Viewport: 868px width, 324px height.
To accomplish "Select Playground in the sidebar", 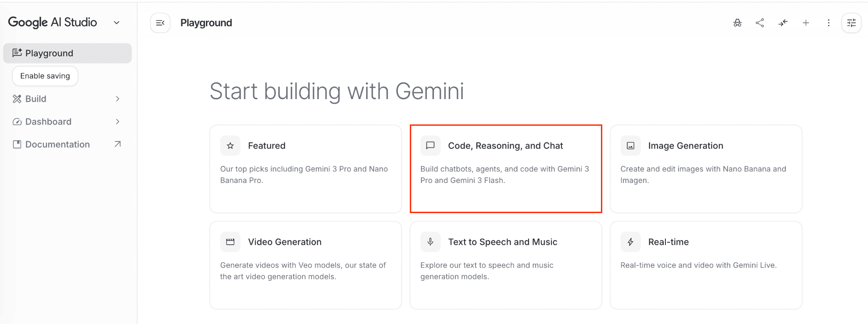I will pyautogui.click(x=49, y=53).
